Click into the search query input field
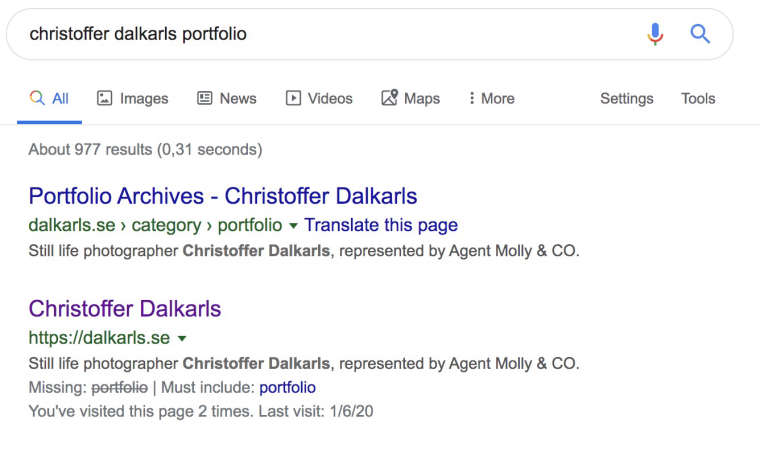This screenshot has width=760, height=452. tap(320, 34)
